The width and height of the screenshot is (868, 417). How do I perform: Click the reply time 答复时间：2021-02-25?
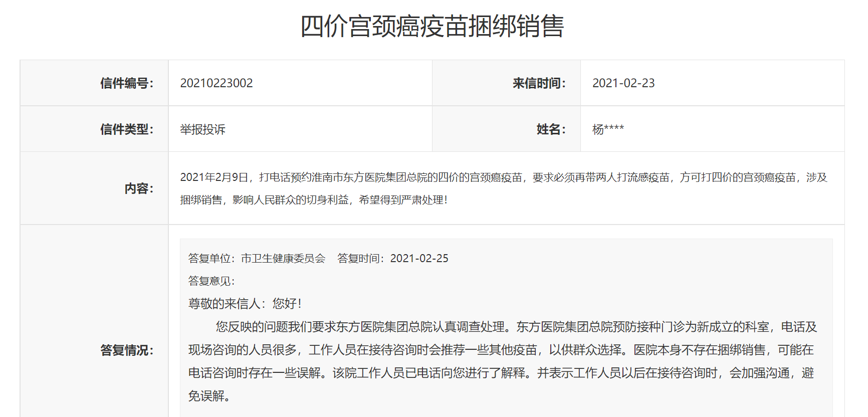click(x=393, y=259)
